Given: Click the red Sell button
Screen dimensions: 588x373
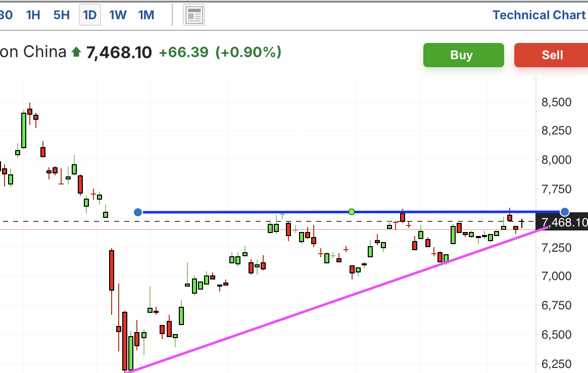Looking at the screenshot, I should 551,55.
